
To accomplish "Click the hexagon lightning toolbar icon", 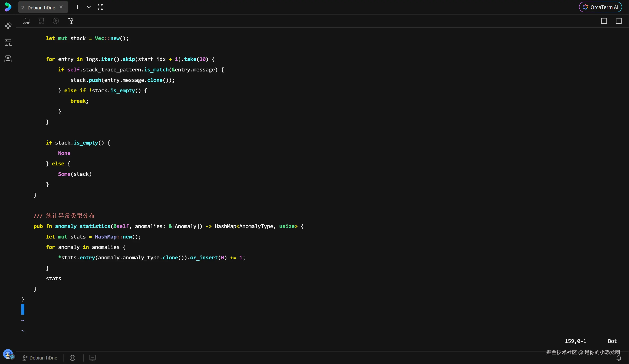I will pos(56,21).
